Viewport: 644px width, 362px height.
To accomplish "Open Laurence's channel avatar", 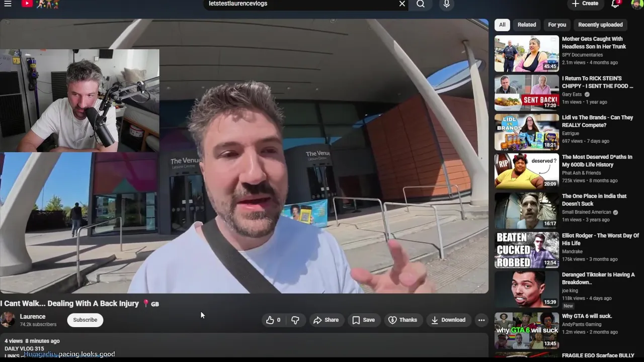I will 8,320.
